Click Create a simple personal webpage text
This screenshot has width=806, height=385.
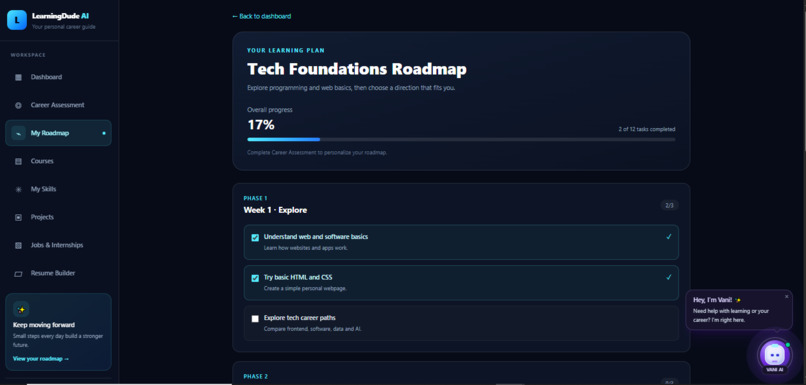(305, 288)
